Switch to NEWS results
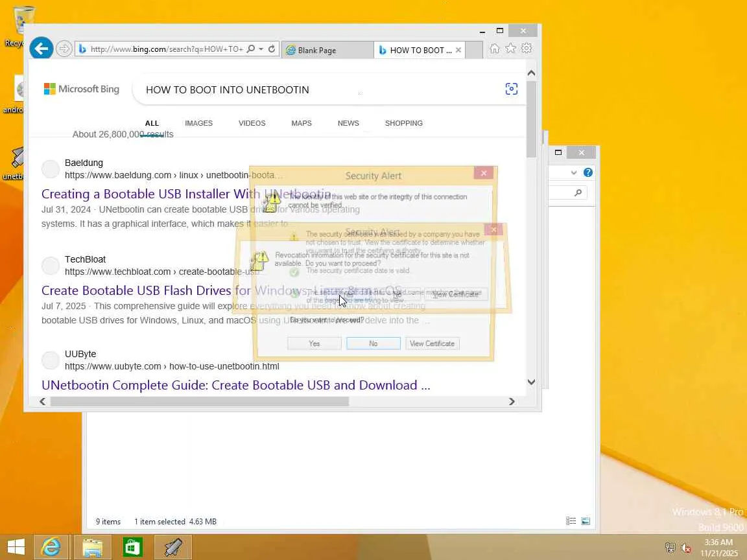Image resolution: width=747 pixels, height=560 pixels. (348, 123)
